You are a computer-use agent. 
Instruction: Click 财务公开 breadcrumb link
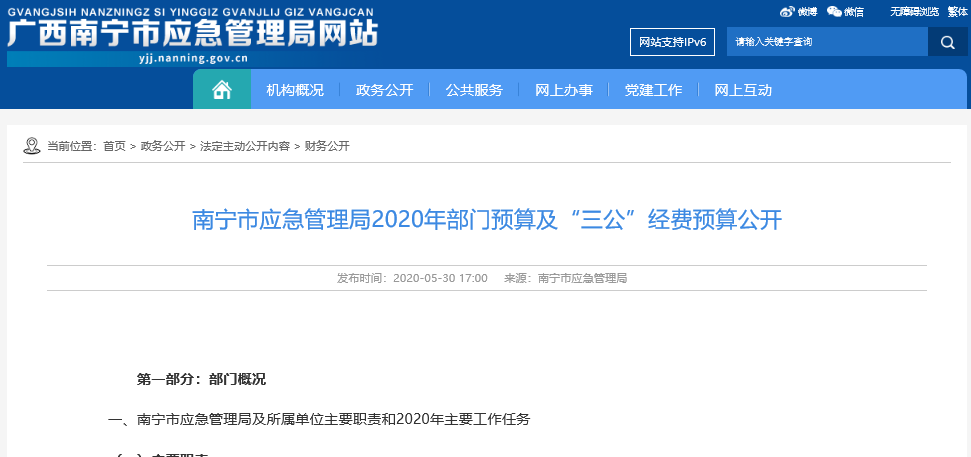pos(327,146)
